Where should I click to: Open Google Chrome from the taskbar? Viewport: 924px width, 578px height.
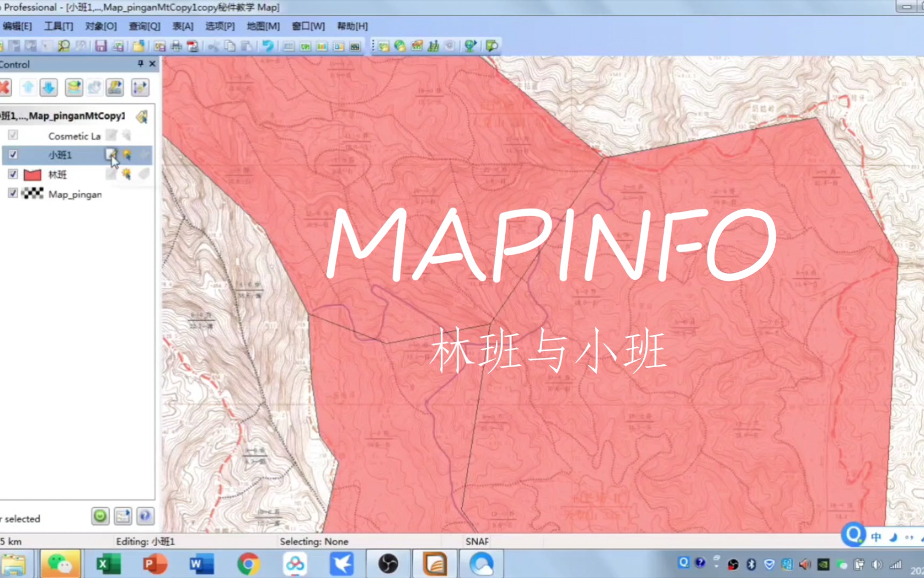pos(248,564)
